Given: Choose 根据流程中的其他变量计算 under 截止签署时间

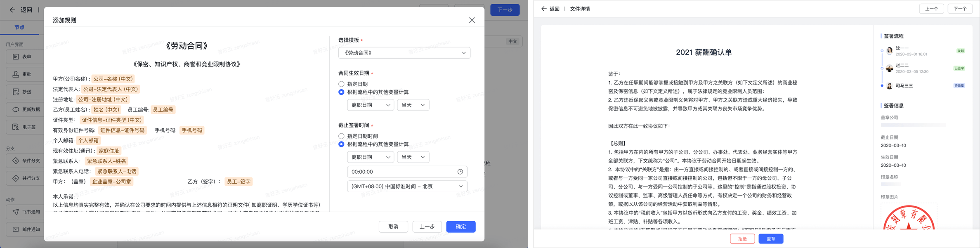Looking at the screenshot, I should click(341, 144).
